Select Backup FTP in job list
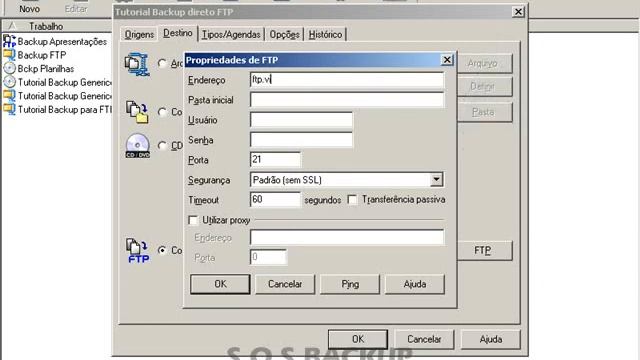This screenshot has height=360, width=640. 42,55
